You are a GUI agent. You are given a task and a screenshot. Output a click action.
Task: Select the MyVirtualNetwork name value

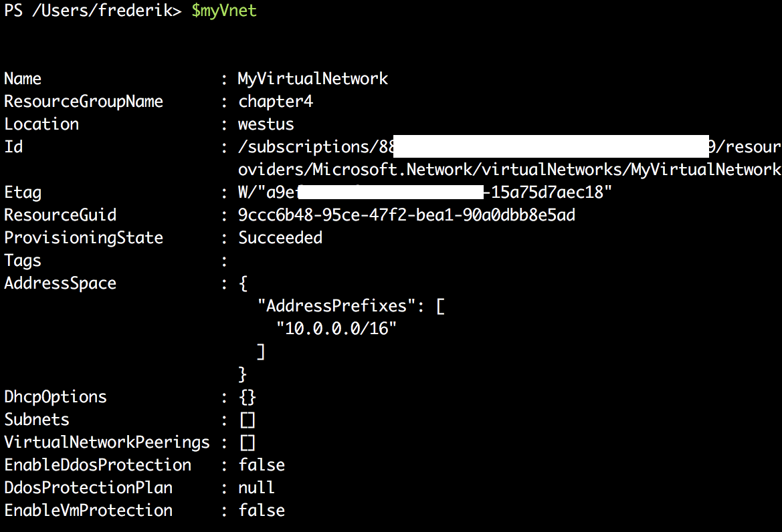(312, 79)
